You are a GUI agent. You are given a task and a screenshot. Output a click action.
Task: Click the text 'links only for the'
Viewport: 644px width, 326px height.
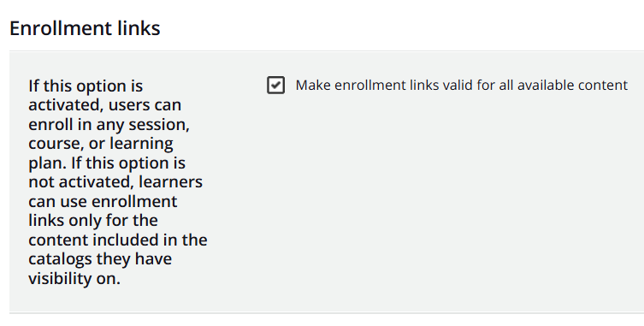click(93, 221)
